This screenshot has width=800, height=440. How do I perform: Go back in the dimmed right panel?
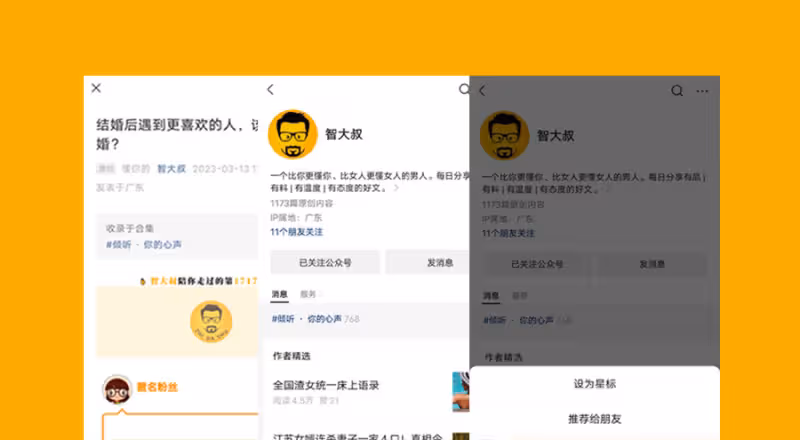tap(482, 91)
